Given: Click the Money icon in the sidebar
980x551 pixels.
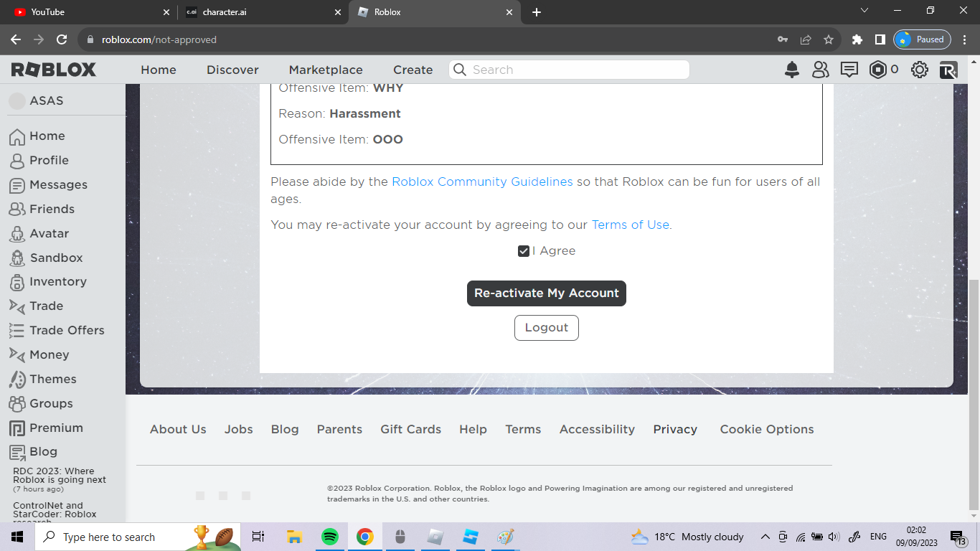Looking at the screenshot, I should 17,355.
